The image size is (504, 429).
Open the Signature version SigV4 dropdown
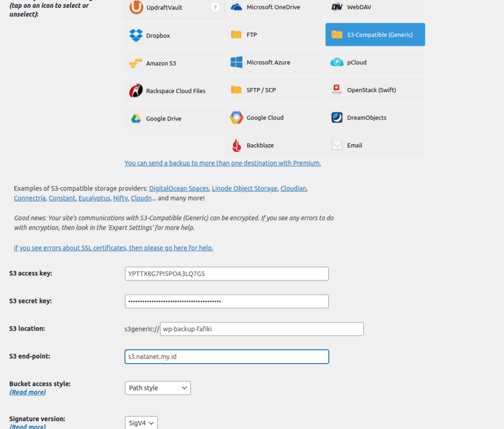(x=141, y=423)
